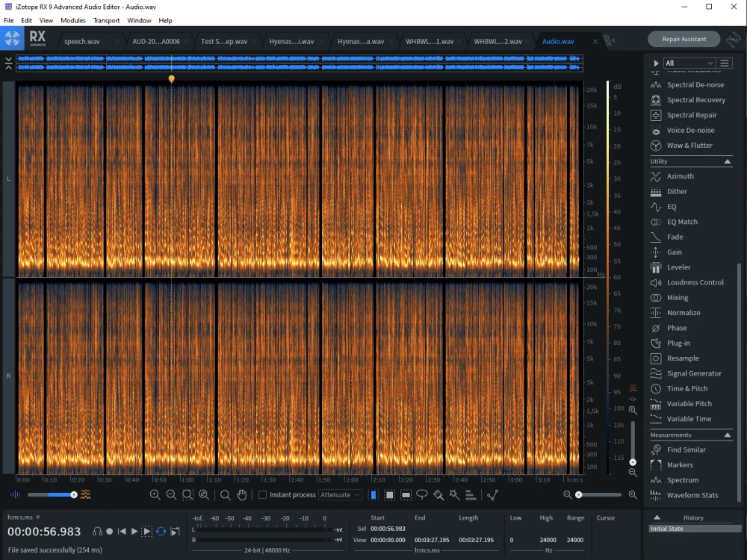The image size is (747, 560).
Task: Switch to the speech.wav tab
Action: (82, 41)
